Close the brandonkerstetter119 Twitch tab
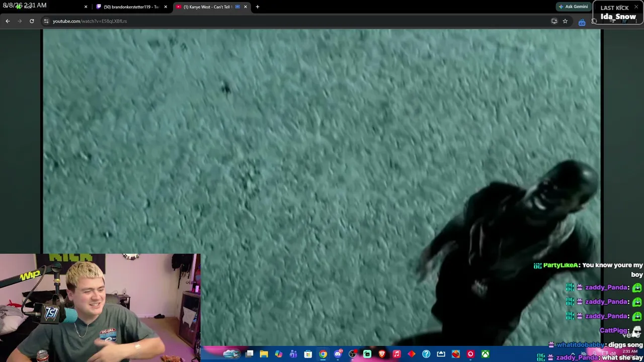Viewport: 644px width, 362px height. tap(166, 7)
